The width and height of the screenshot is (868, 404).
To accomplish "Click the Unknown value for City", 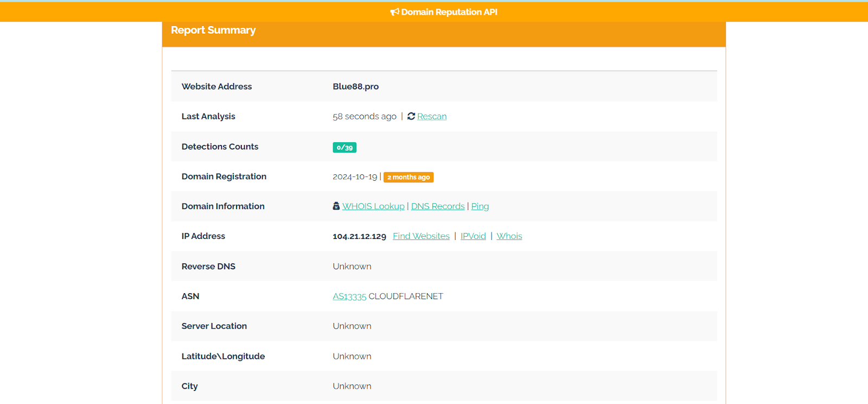I will click(x=352, y=386).
